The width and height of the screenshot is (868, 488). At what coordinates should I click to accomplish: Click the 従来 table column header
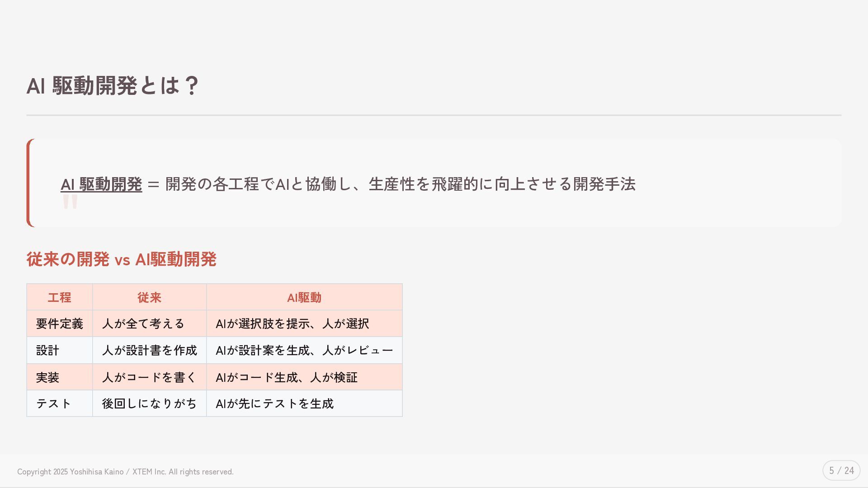pos(149,297)
